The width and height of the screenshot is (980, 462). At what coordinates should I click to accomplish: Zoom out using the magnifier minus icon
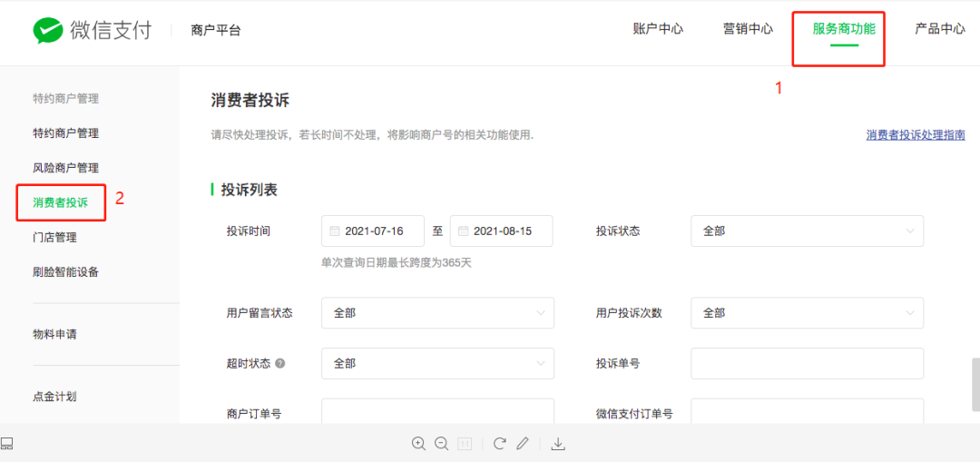tap(441, 444)
